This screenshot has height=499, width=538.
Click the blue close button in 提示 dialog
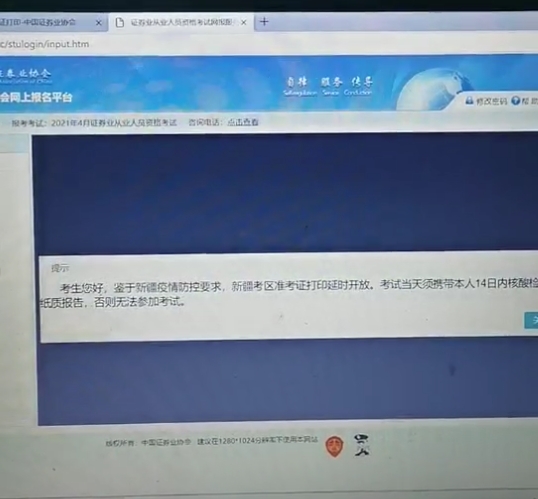pos(531,320)
